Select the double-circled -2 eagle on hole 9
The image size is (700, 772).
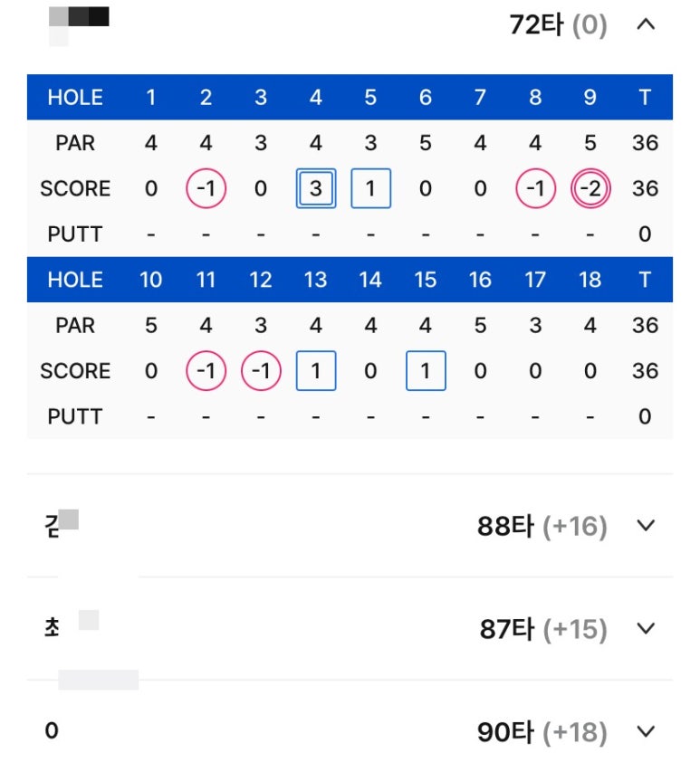tap(590, 188)
